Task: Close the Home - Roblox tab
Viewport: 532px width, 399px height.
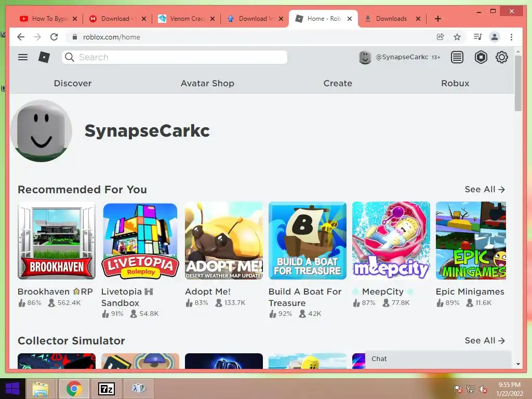Action: click(x=350, y=19)
